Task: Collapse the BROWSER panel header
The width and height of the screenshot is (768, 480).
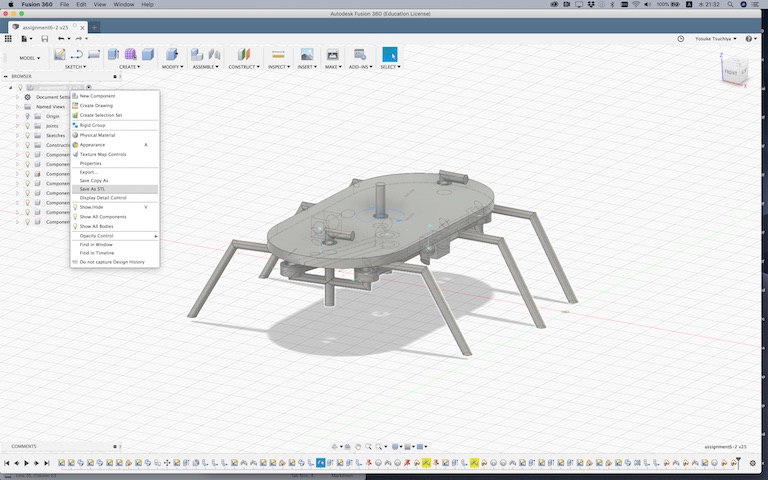Action: tap(6, 76)
